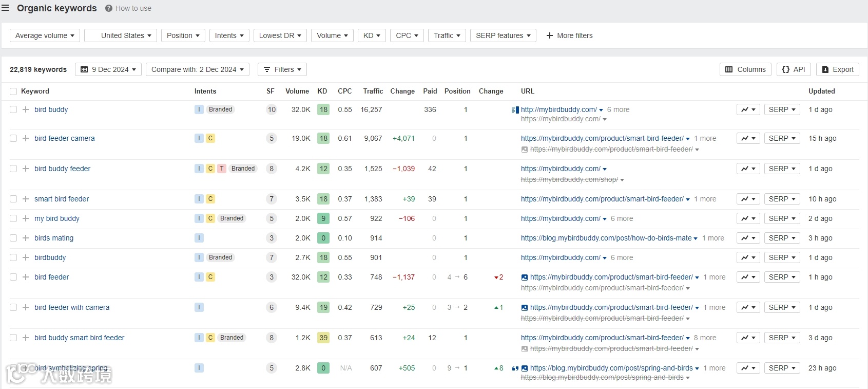This screenshot has height=389, width=868.
Task: Open trend chart for bird symbolizing spring row
Action: click(x=748, y=368)
